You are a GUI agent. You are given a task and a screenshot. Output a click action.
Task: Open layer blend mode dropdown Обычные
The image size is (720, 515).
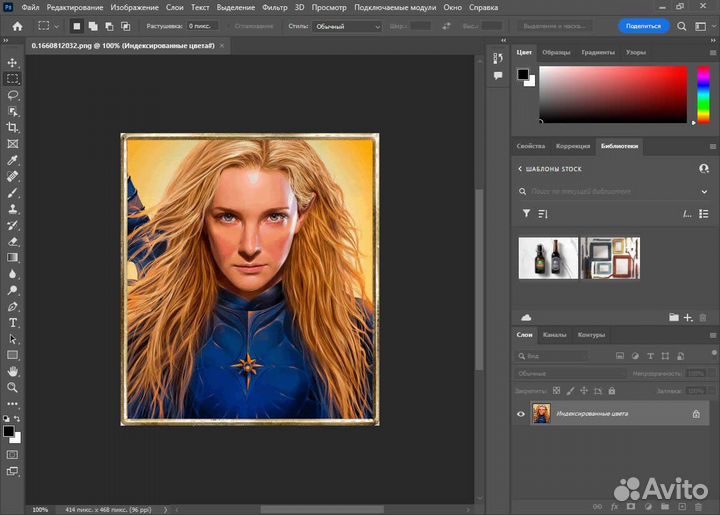(569, 373)
